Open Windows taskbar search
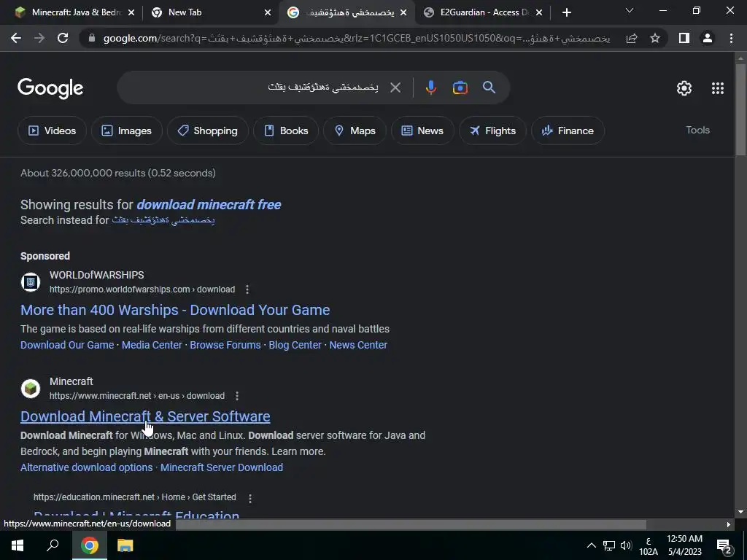 (53, 545)
